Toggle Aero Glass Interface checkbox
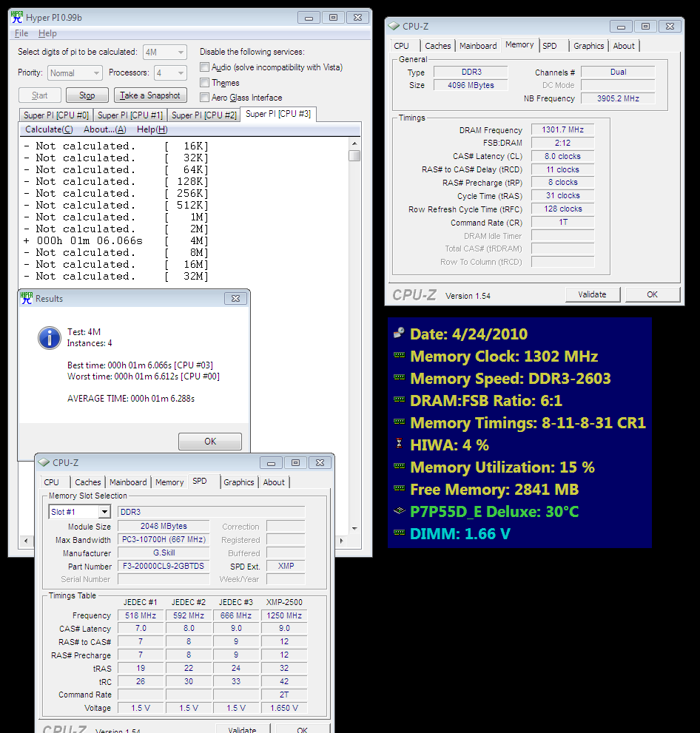The height and width of the screenshot is (733, 700). (204, 97)
